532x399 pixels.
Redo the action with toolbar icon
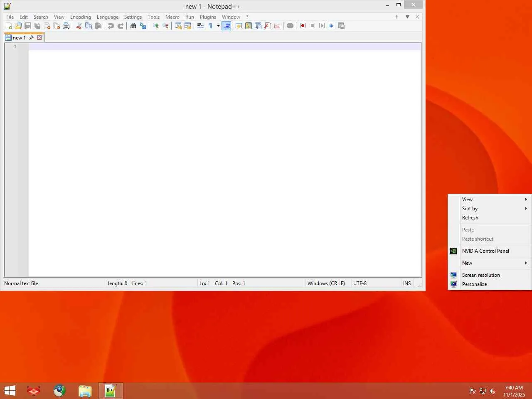pos(121,26)
